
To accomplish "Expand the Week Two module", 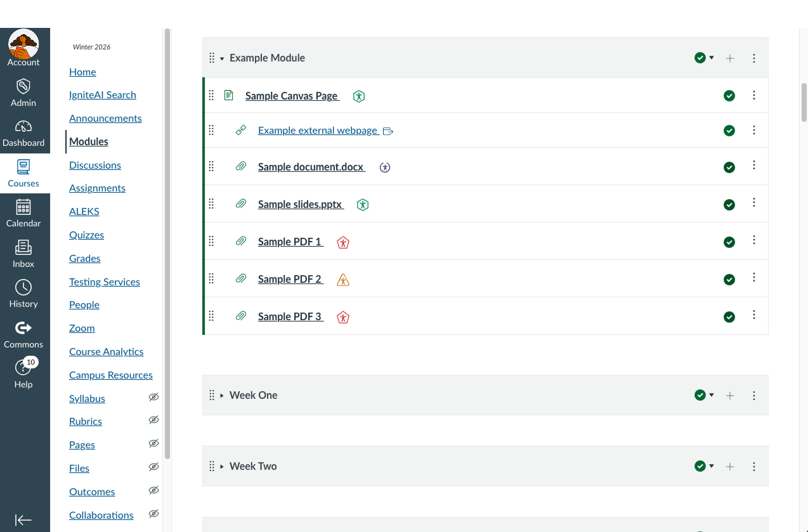I will tap(222, 466).
